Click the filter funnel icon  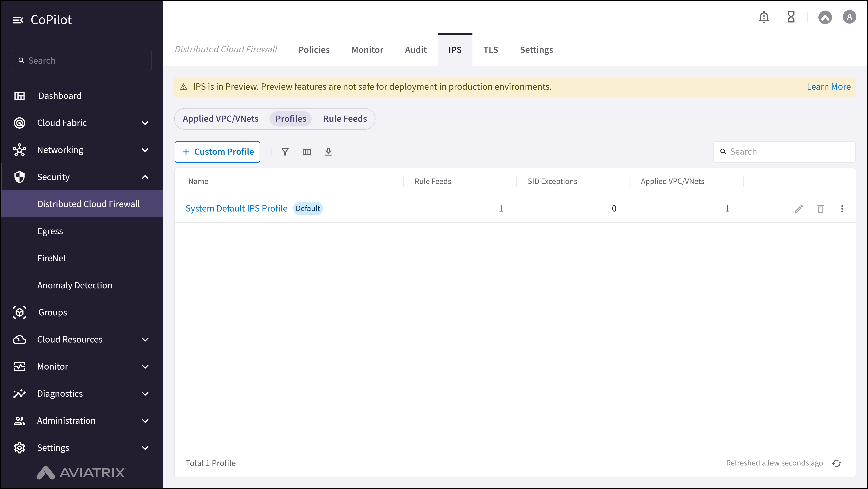(x=285, y=152)
